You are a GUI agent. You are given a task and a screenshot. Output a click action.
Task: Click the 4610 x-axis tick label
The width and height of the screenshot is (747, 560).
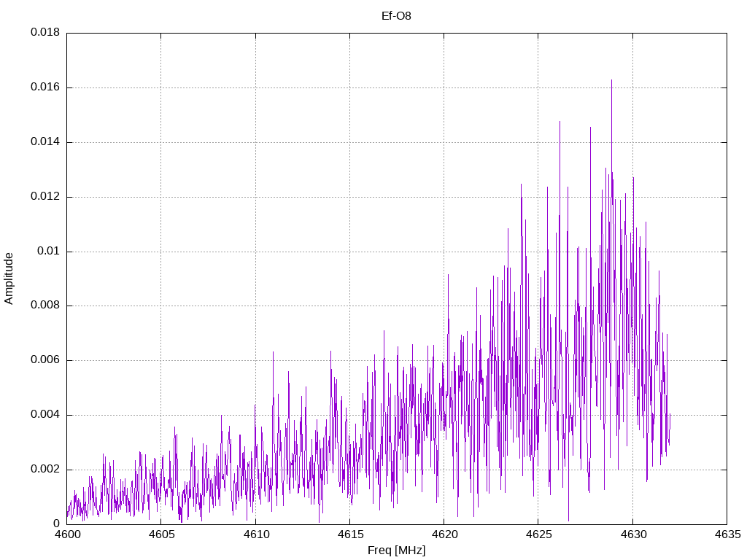[256, 534]
